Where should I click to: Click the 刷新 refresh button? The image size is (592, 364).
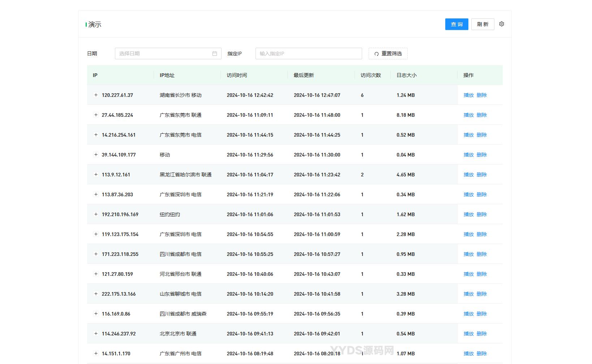[x=482, y=24]
